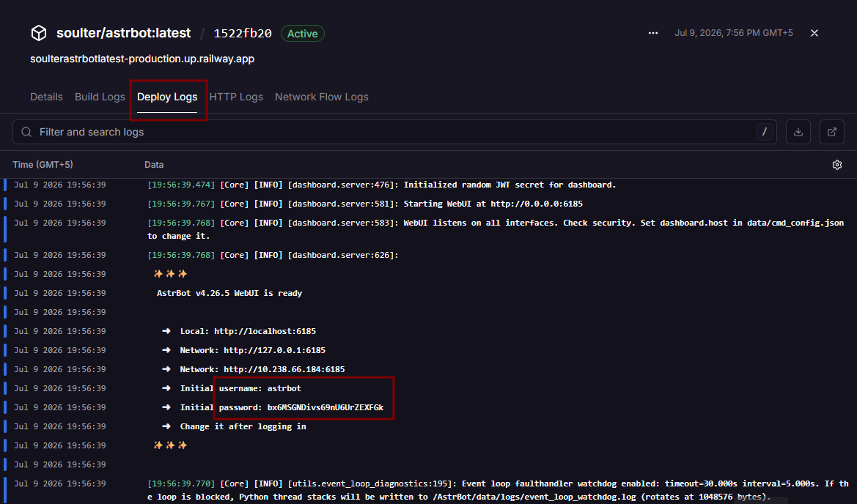Open the HTTP Logs tab
857x504 pixels.
tap(236, 97)
